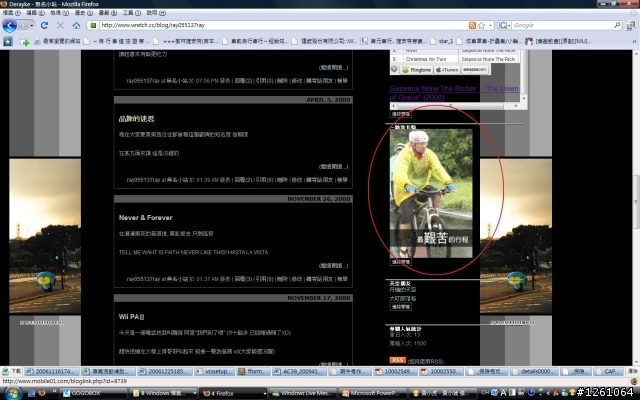Open the Help menu in menu bar
The image size is (640, 400).
coord(156,13)
